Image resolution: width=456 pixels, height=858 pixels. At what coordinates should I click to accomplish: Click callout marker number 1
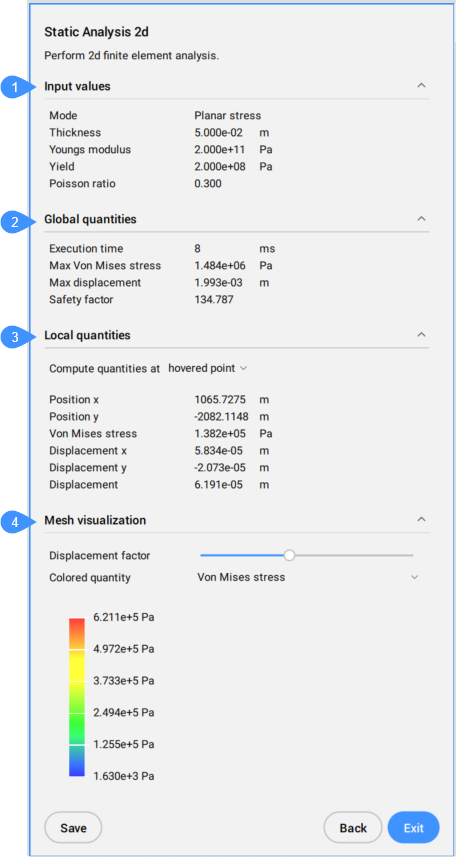[16, 87]
